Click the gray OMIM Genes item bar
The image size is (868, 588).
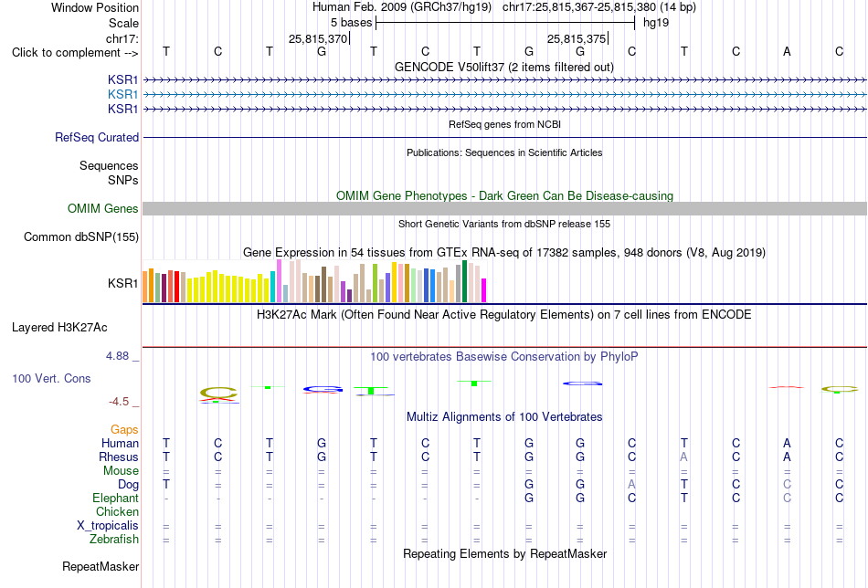(x=504, y=208)
